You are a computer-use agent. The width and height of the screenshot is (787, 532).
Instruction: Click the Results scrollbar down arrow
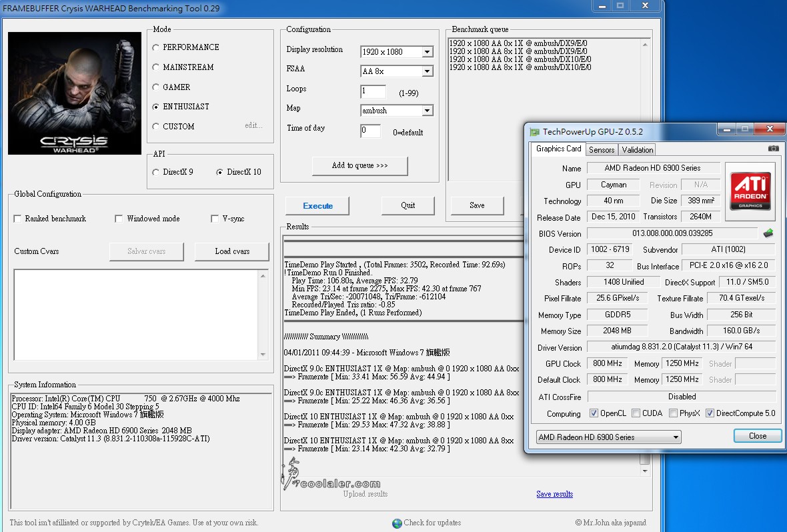tap(645, 471)
